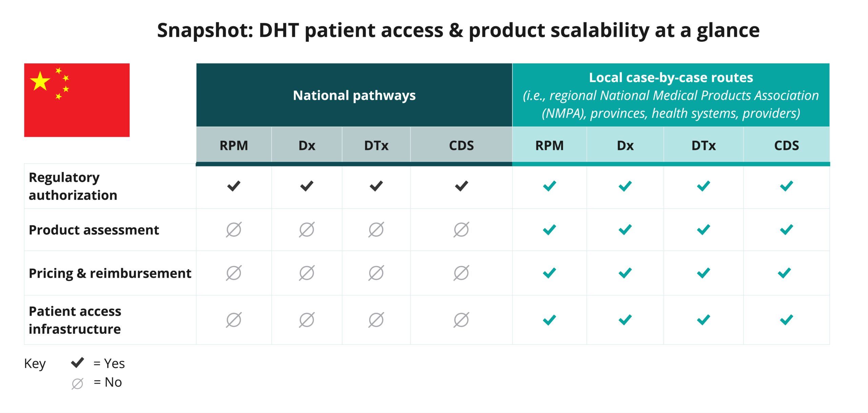The height and width of the screenshot is (413, 868).
Task: Click local DTx column header
Action: click(704, 145)
